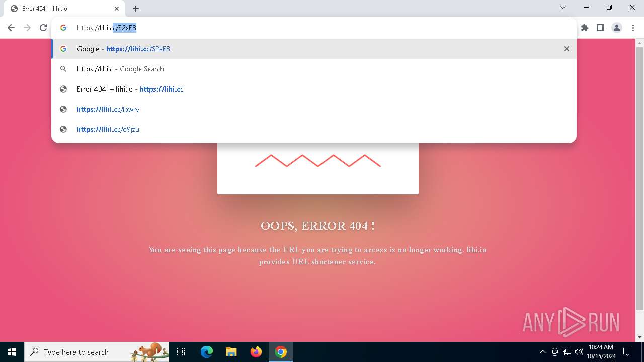Choose the 'Error 404! – lihi.io' history suggestion

[x=314, y=89]
